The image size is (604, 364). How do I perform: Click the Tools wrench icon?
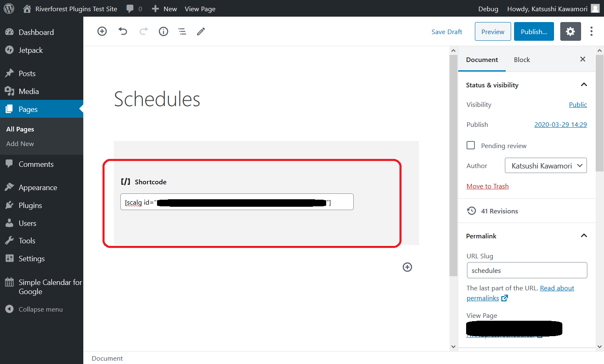[9, 240]
